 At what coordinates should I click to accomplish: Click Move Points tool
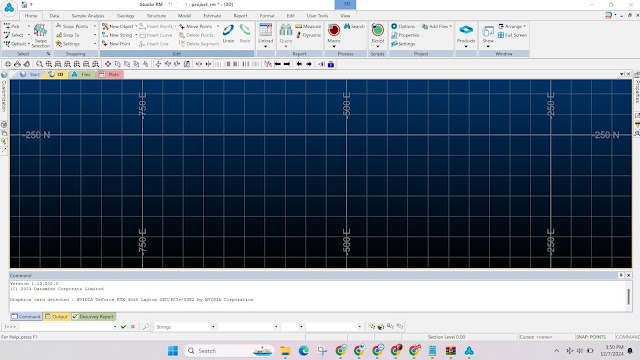pos(196,26)
